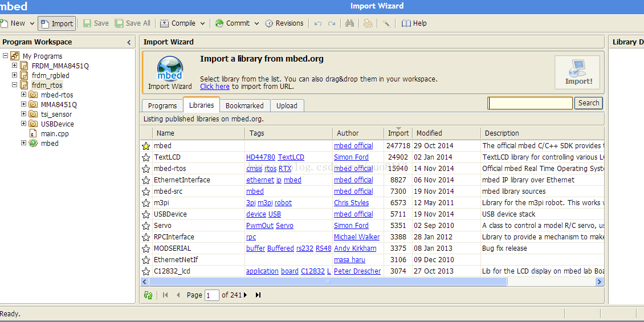Image resolution: width=644 pixels, height=322 pixels.
Task: Switch to the Upload tab
Action: [x=287, y=105]
